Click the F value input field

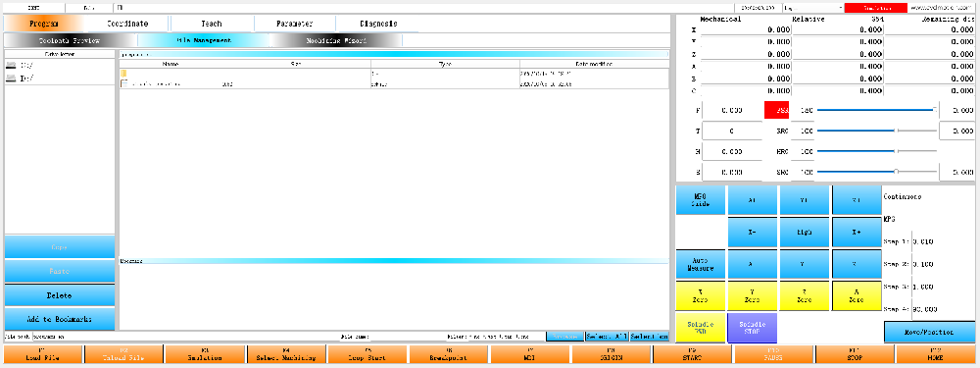732,110
